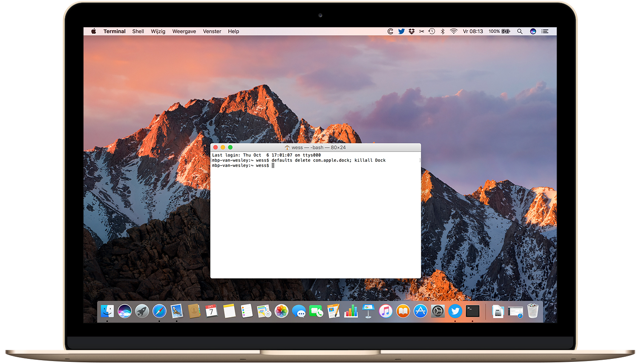Image resolution: width=639 pixels, height=364 pixels.
Task: Open iTunes from the Dock
Action: click(x=385, y=312)
